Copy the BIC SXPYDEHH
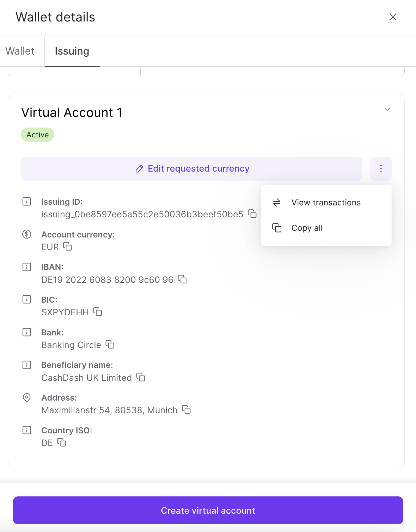 (98, 312)
